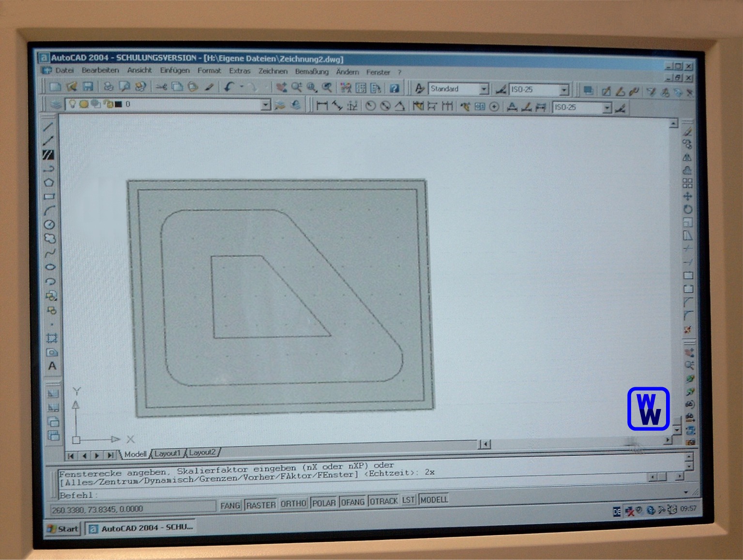Select the Move tool in Modify toolbar
Screen dimensions: 743x560
click(x=687, y=197)
